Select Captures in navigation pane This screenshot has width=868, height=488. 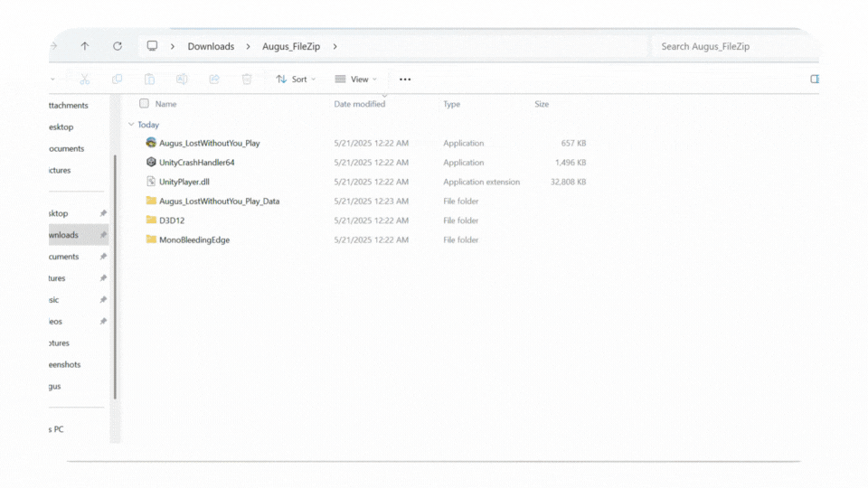tap(59, 343)
